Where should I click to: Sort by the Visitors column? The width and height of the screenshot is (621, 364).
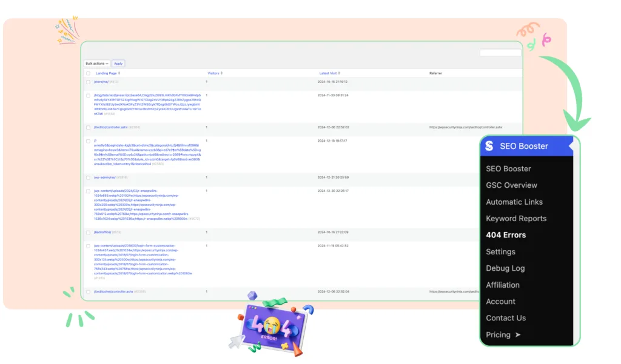point(213,73)
